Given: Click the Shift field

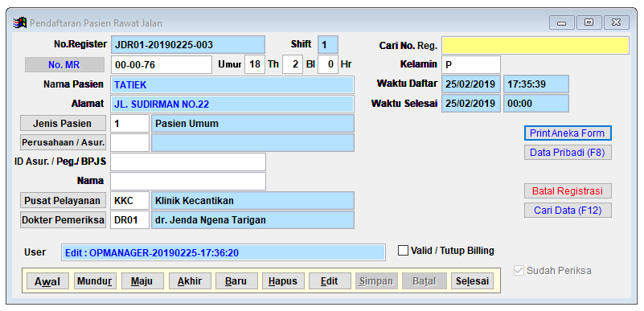Looking at the screenshot, I should [x=328, y=45].
